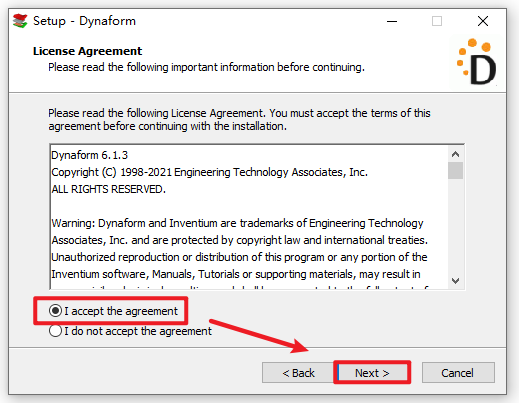Close the Setup - Dynaform window
Image resolution: width=519 pixels, height=403 pixels.
point(483,21)
